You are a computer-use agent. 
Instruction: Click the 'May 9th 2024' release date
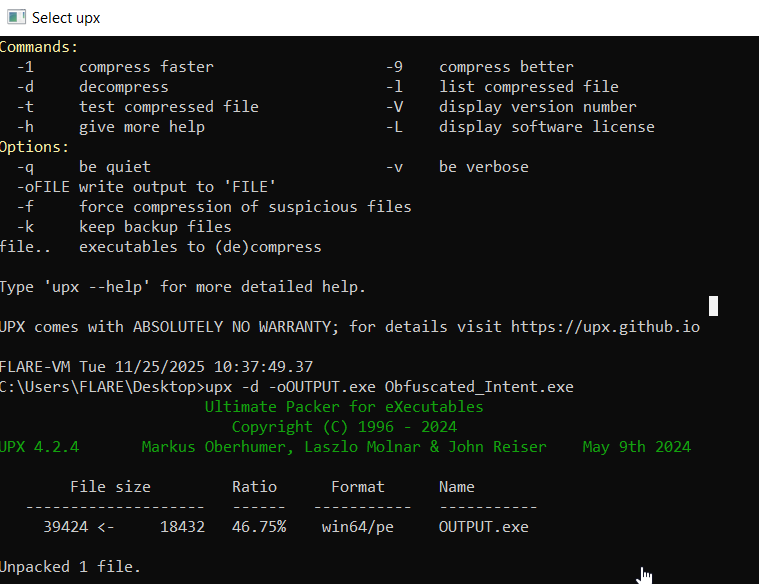pos(636,447)
